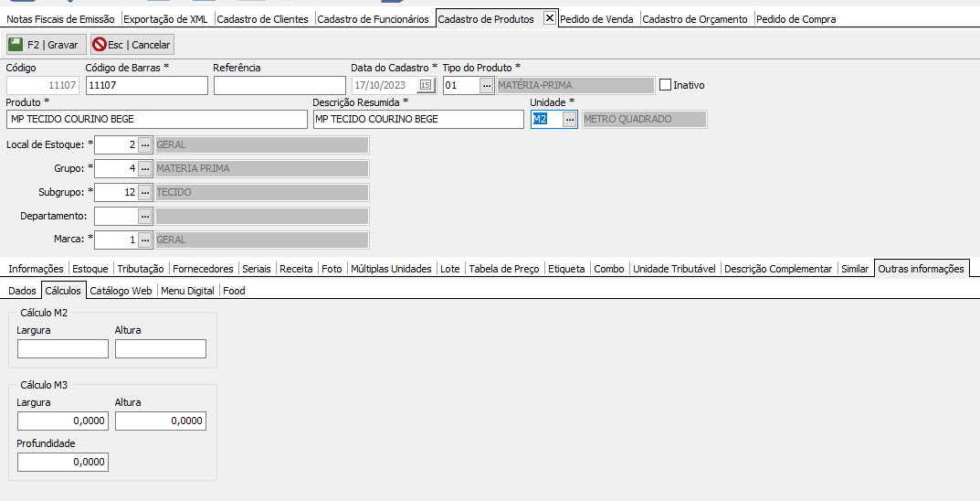Click the Código de Barras input field
This screenshot has width=980, height=501.
tap(146, 85)
